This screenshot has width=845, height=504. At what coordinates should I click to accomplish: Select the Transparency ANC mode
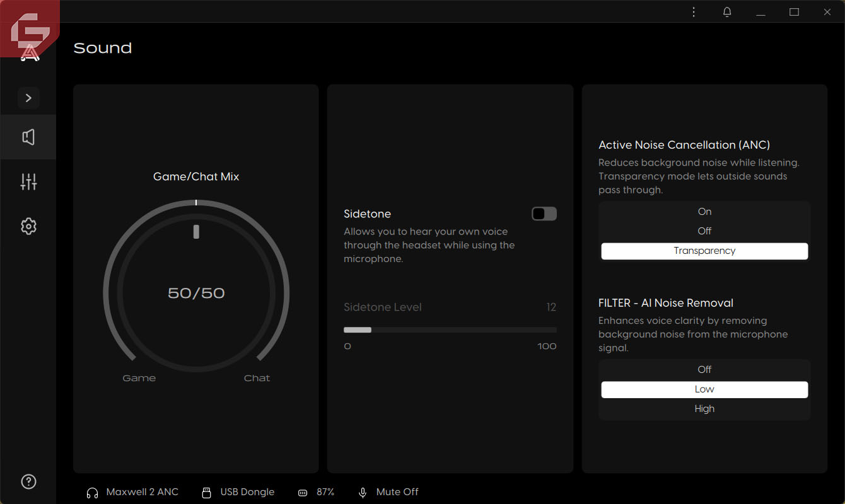[704, 251]
